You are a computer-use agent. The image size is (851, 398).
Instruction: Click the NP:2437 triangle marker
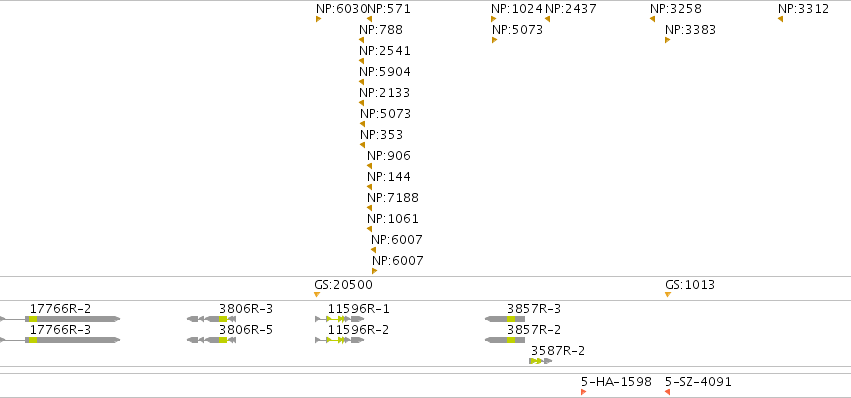[x=547, y=19]
